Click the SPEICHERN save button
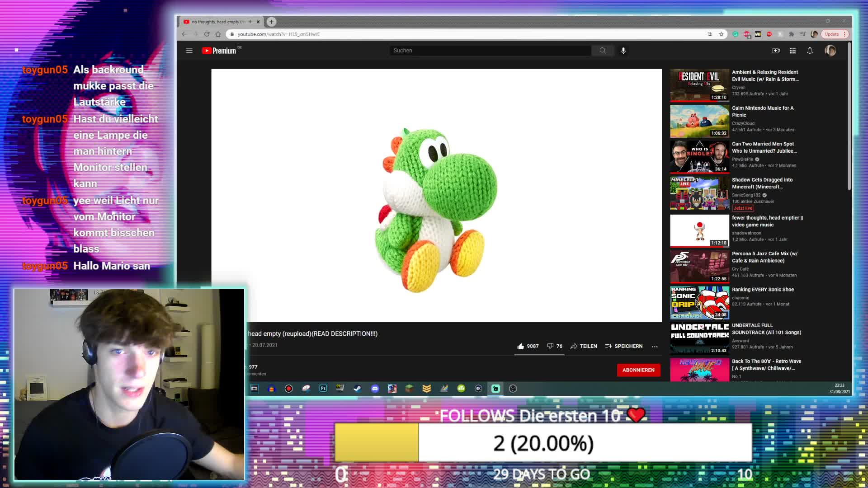868x488 pixels. pyautogui.click(x=623, y=346)
